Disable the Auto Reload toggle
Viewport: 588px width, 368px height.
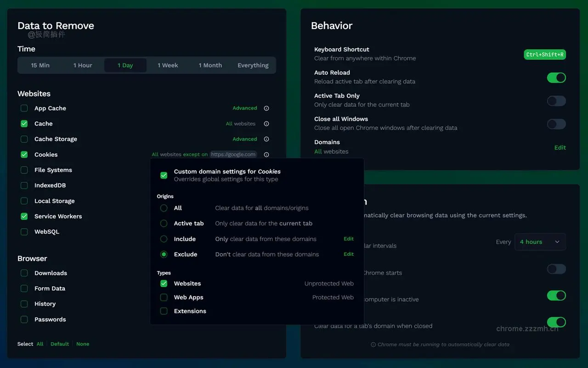[556, 78]
